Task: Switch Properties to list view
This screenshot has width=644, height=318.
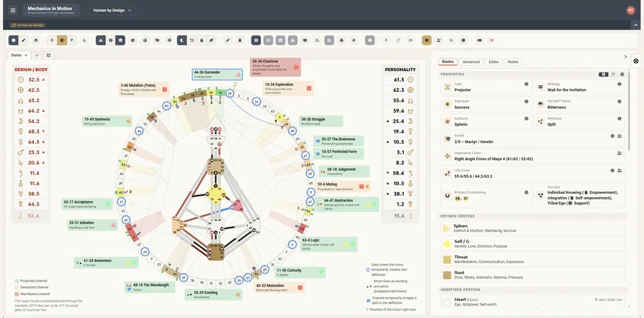Action: pos(614,74)
